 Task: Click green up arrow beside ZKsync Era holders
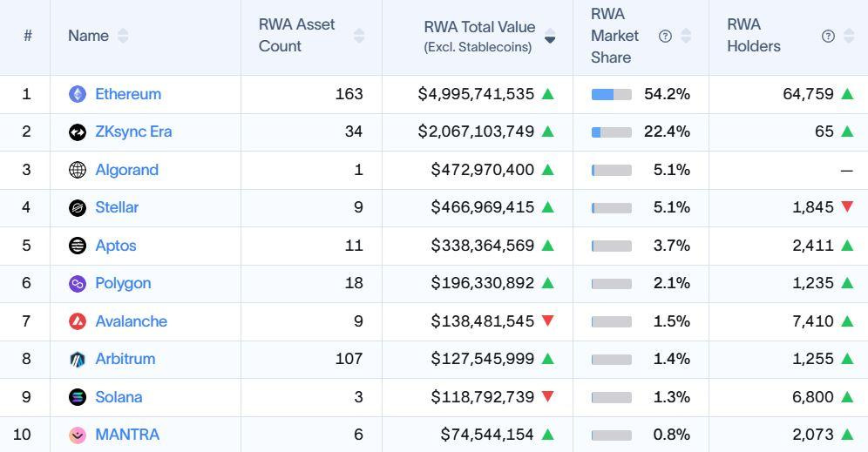click(x=847, y=132)
